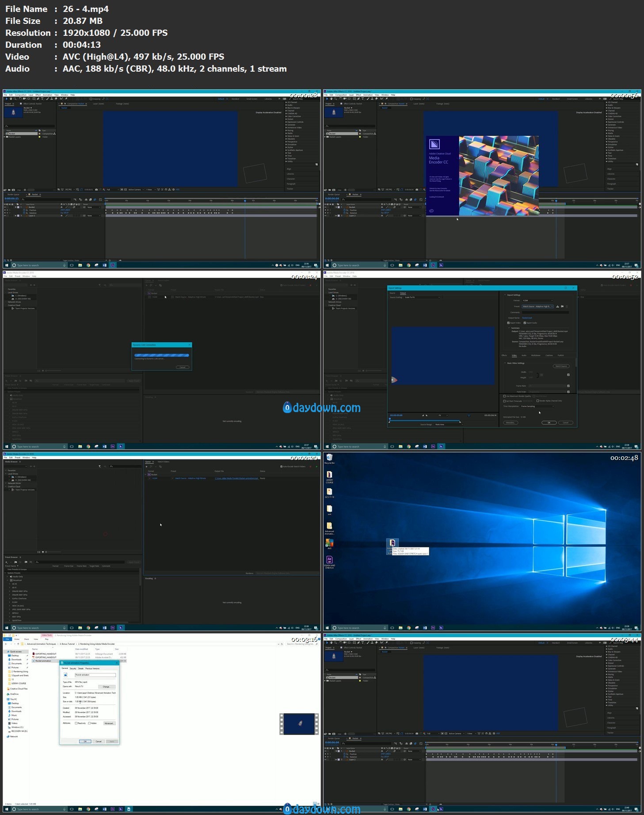This screenshot has height=815, width=644.
Task: Enable Render Alpha Channel Only checkbox
Action: point(537,401)
